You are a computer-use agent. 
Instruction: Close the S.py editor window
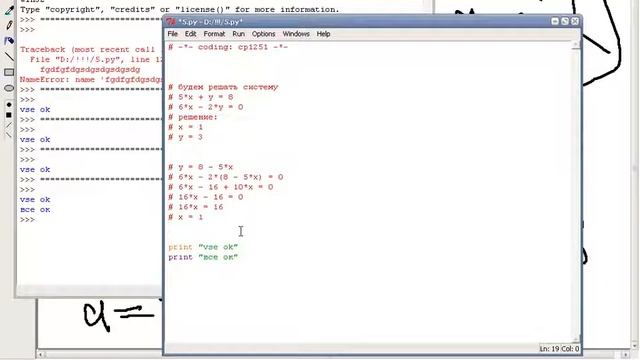(575, 21)
